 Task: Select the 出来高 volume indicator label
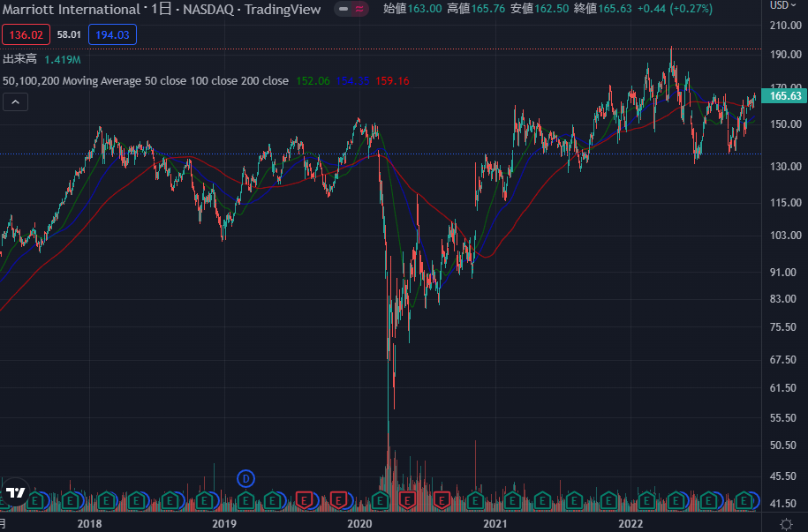[x=19, y=59]
